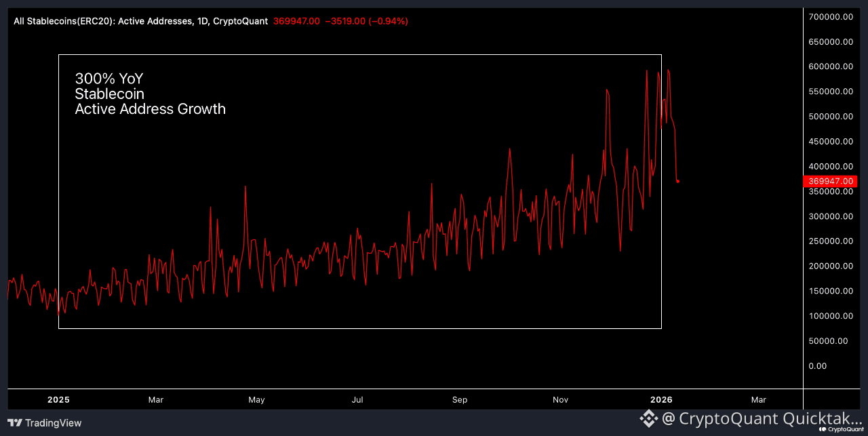The height and width of the screenshot is (436, 868).
Task: Click the red -3519.00 (-0.94%) change value
Action: click(x=366, y=21)
